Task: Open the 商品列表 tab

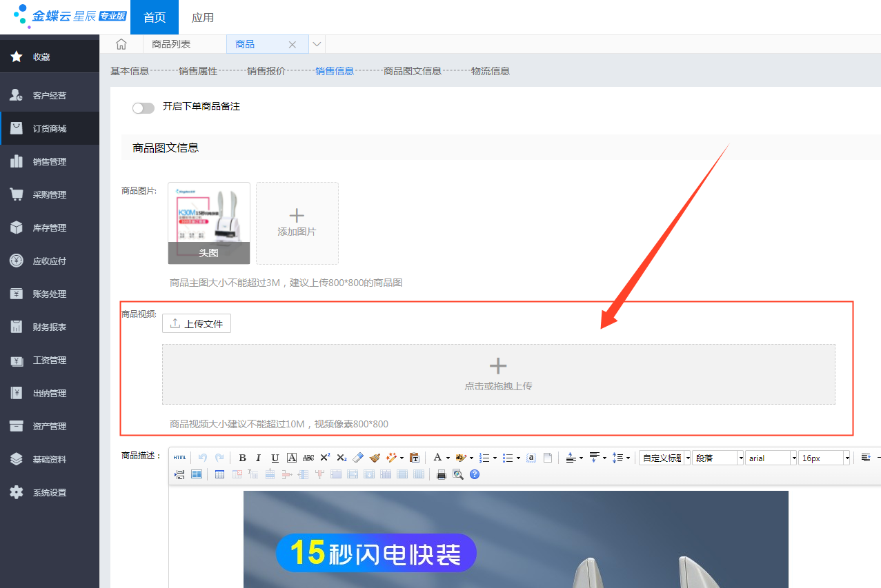Action: click(x=171, y=44)
